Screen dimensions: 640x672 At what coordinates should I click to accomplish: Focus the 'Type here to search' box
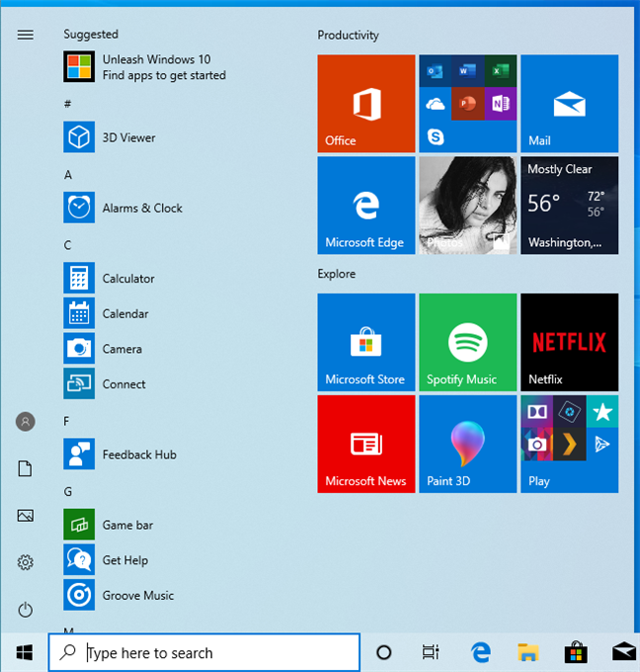pos(203,652)
